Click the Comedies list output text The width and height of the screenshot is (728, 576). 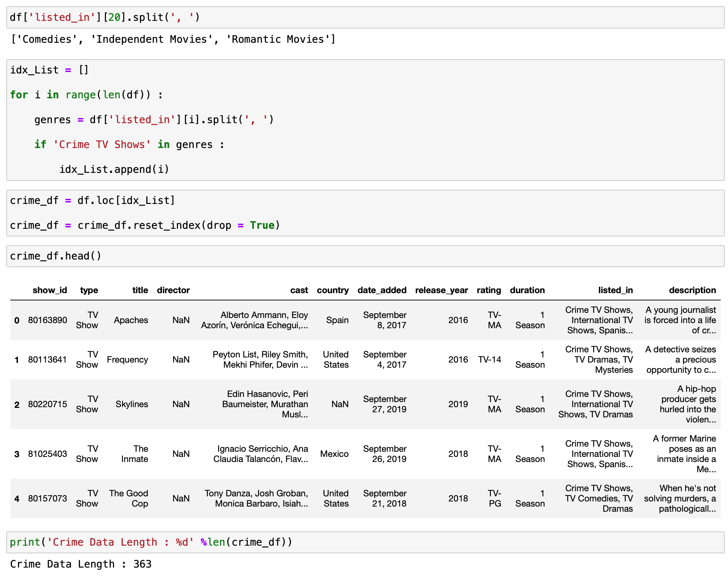click(x=173, y=39)
